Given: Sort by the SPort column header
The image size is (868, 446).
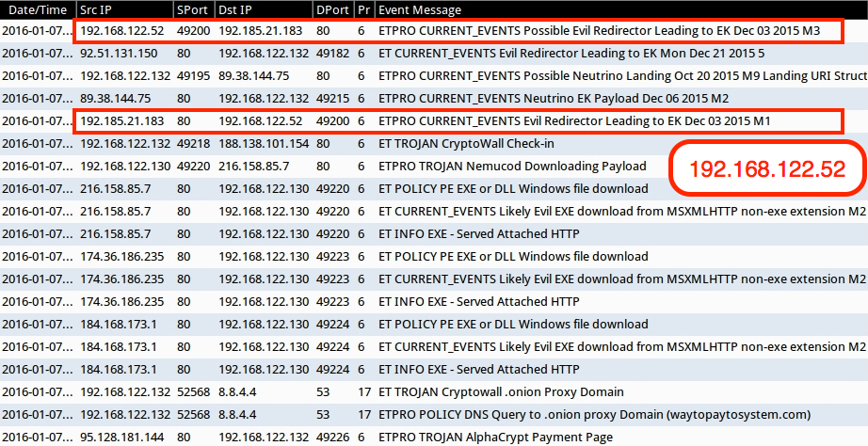Looking at the screenshot, I should (x=194, y=9).
